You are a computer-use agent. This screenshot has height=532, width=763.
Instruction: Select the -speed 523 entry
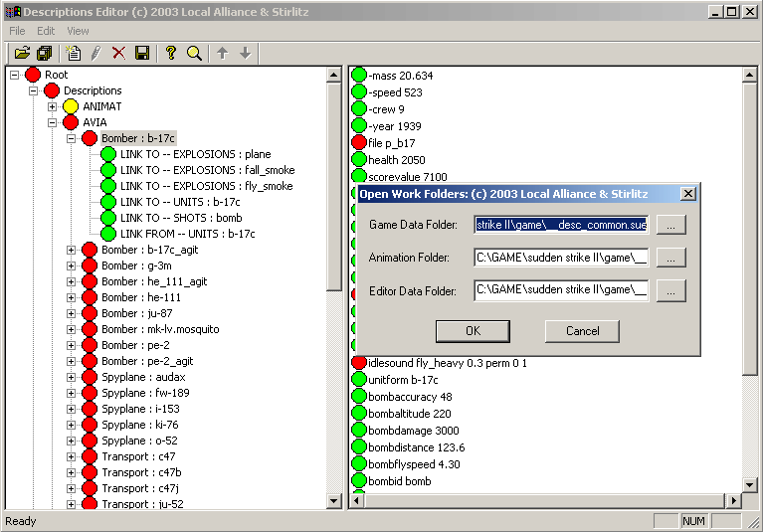click(x=395, y=92)
